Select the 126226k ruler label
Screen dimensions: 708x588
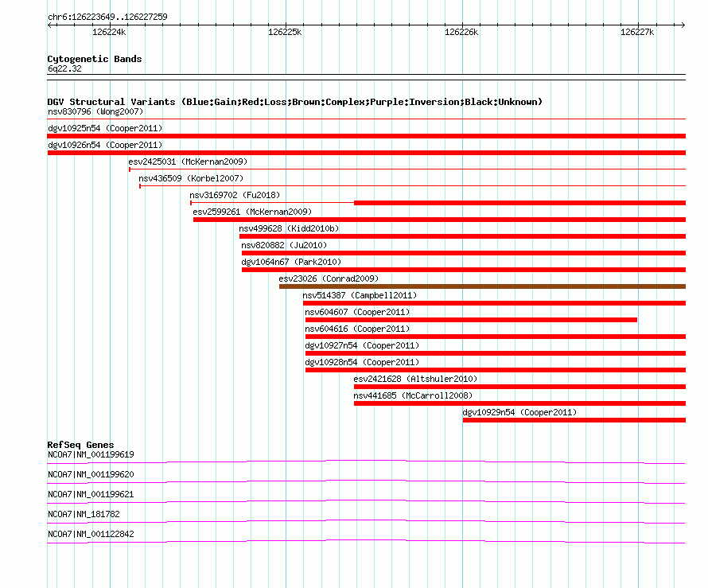click(x=461, y=32)
